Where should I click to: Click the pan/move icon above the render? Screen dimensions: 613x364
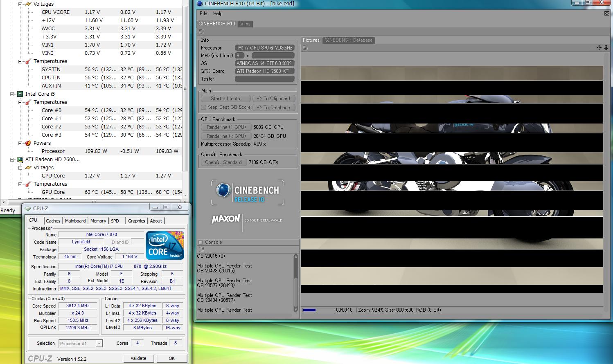(599, 48)
